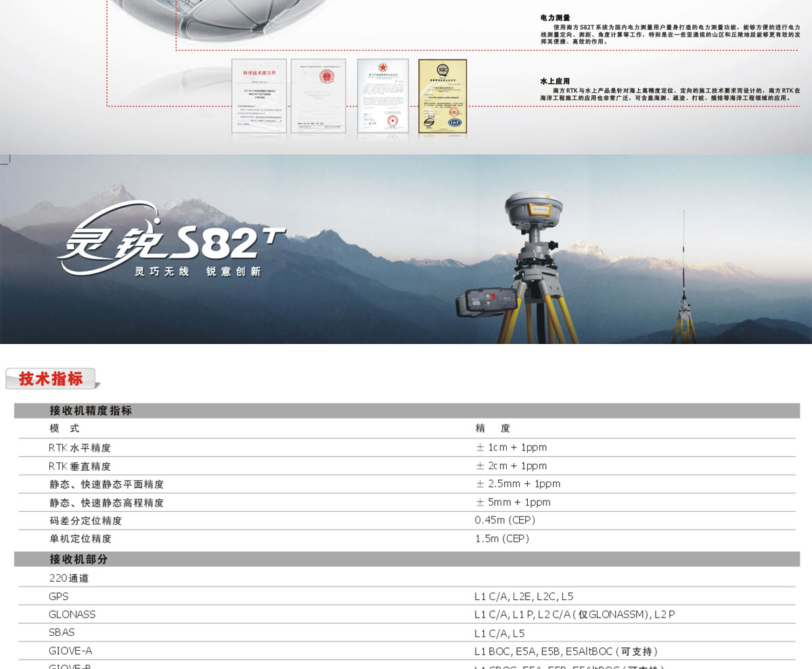Select the GPS row label

[x=58, y=597]
